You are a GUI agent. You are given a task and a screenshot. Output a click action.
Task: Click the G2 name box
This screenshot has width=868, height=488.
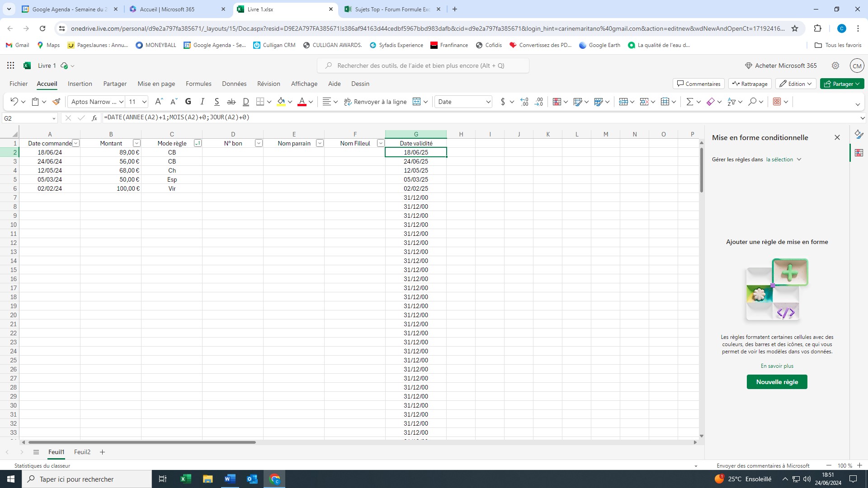coord(29,118)
